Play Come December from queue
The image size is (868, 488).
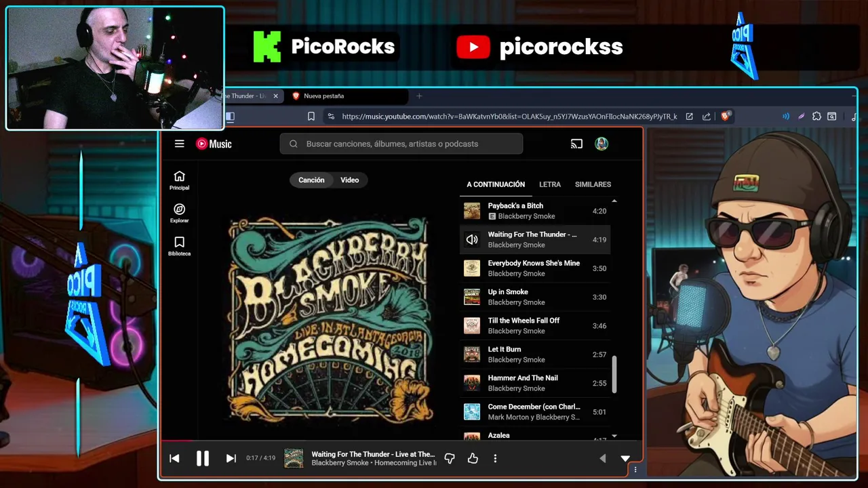(x=535, y=411)
